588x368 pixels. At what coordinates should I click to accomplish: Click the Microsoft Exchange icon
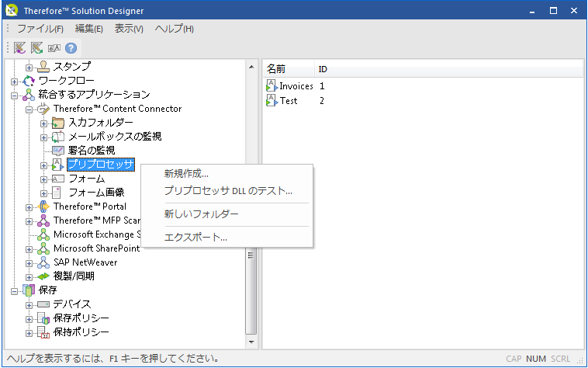point(43,234)
